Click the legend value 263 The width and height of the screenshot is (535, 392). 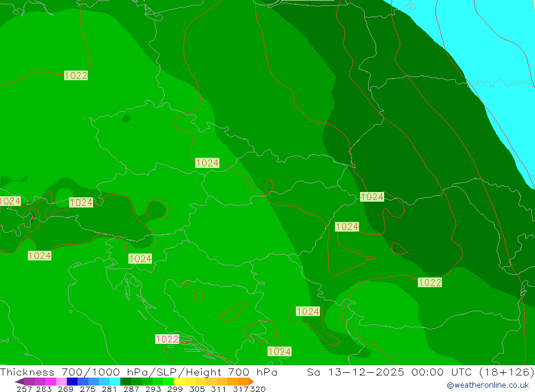(44, 389)
